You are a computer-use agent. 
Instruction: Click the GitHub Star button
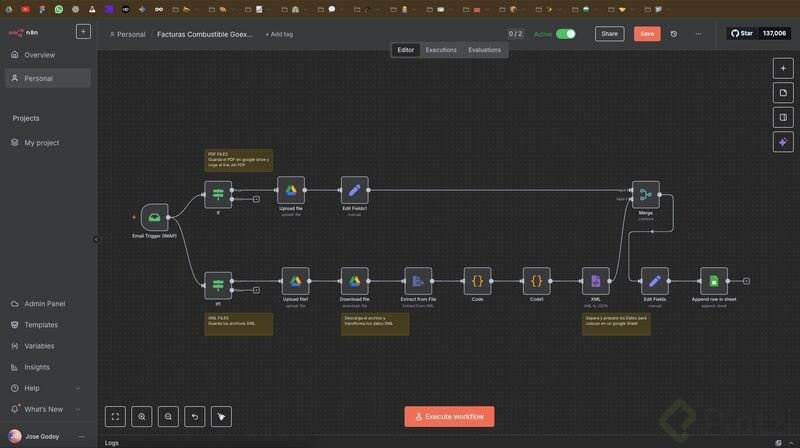point(742,33)
